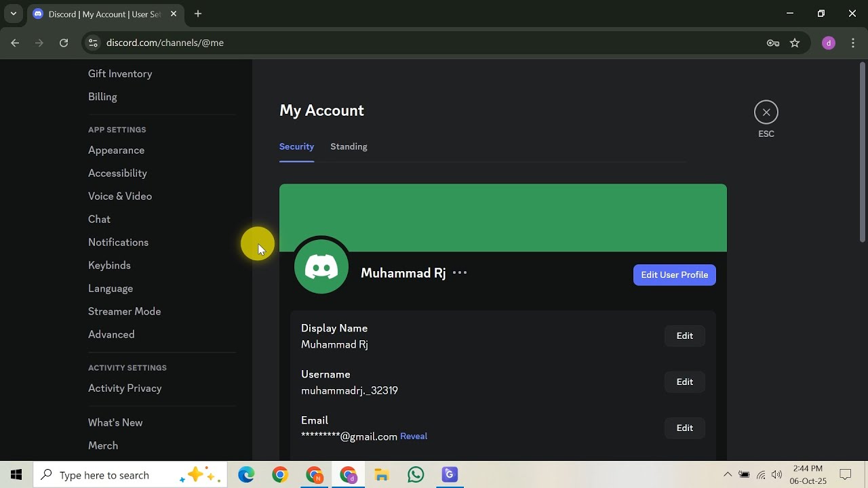Open the notifications center icon
868x488 pixels.
[846, 475]
